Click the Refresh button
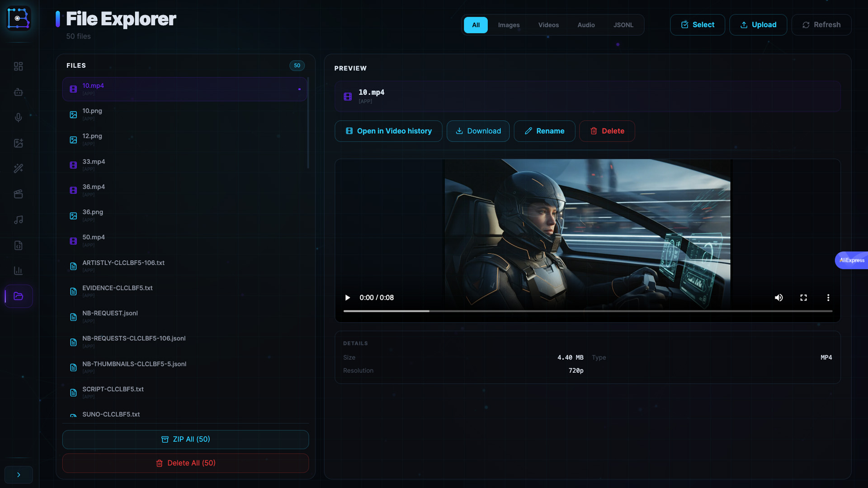 pyautogui.click(x=821, y=25)
